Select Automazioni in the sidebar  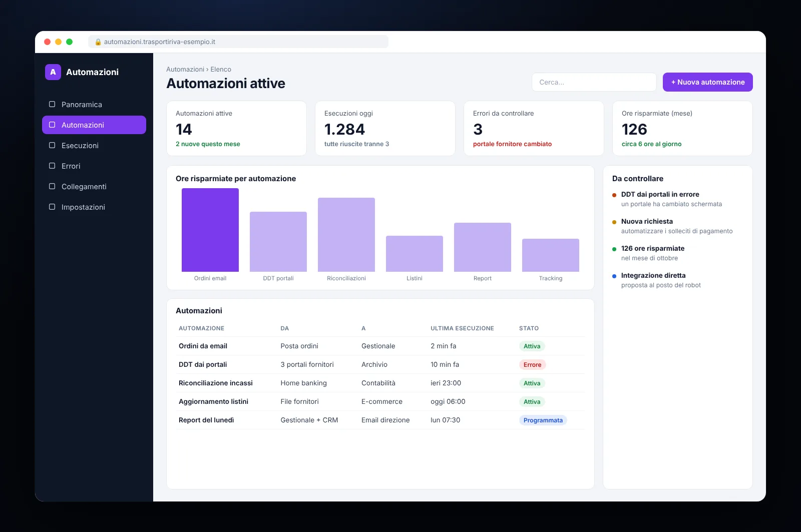[94, 125]
